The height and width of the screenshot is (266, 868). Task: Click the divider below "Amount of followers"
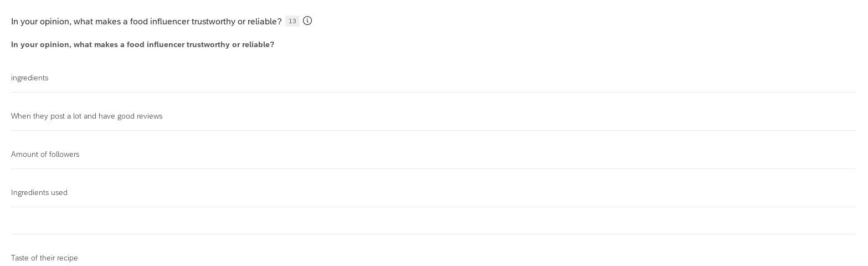point(433,168)
